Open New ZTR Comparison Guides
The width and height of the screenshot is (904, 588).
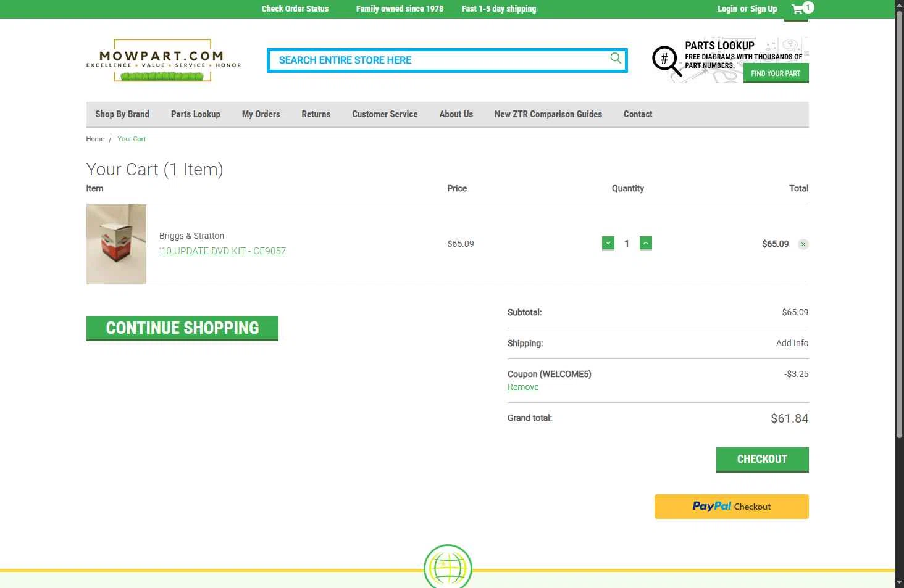548,114
